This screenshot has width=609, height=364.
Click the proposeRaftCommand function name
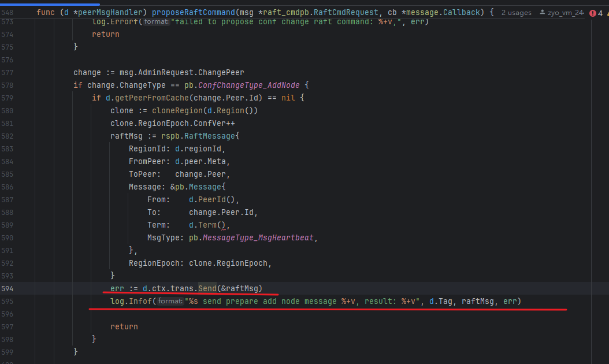click(194, 13)
